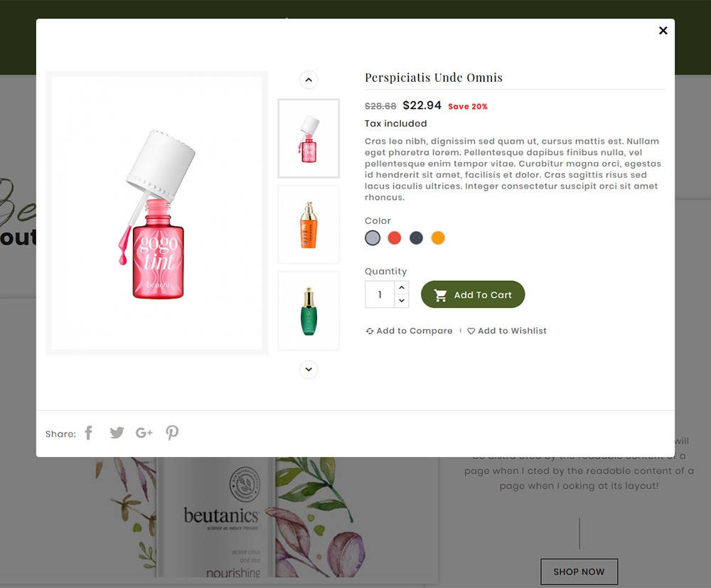Click the Shop Now button

(579, 572)
